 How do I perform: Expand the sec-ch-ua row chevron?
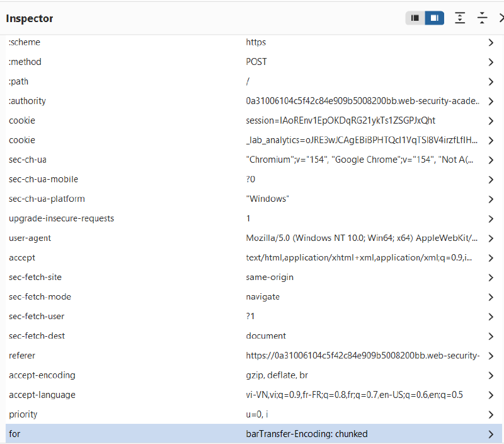(x=491, y=160)
